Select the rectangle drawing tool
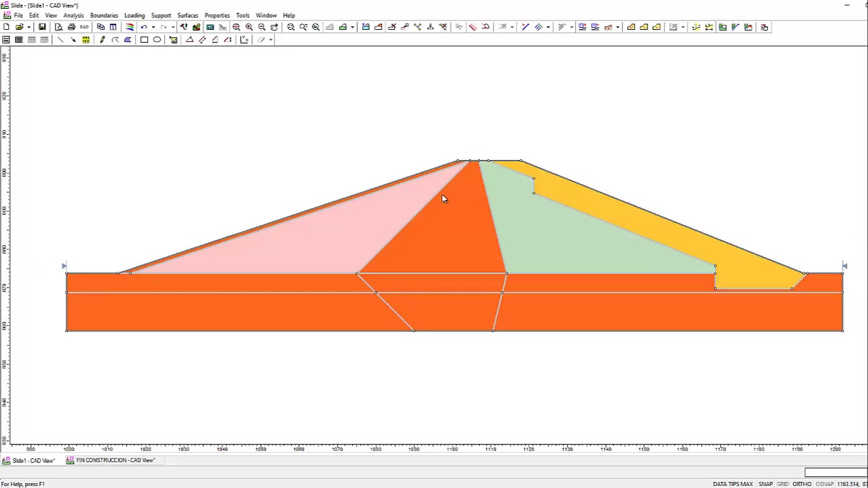Viewport: 868px width, 488px height. (x=144, y=40)
